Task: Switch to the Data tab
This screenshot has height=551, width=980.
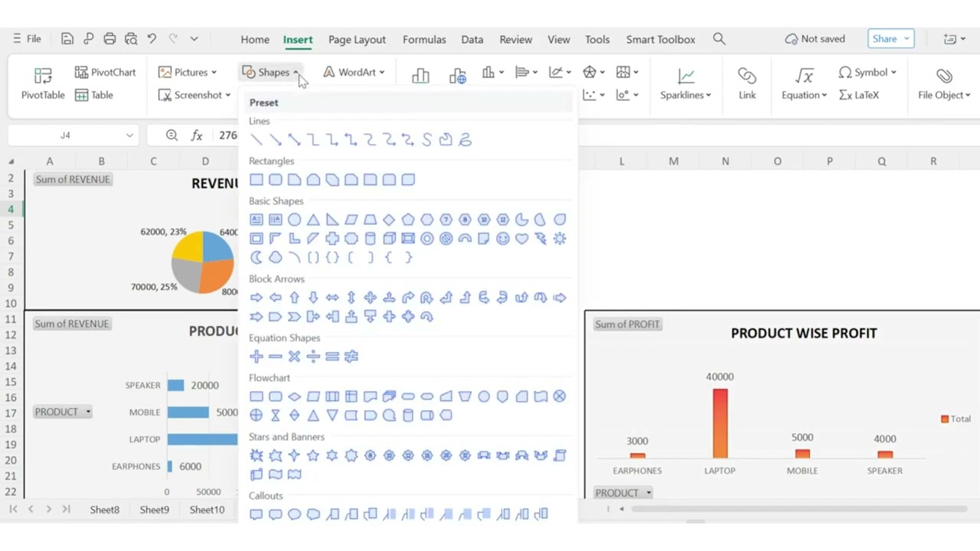Action: point(472,39)
